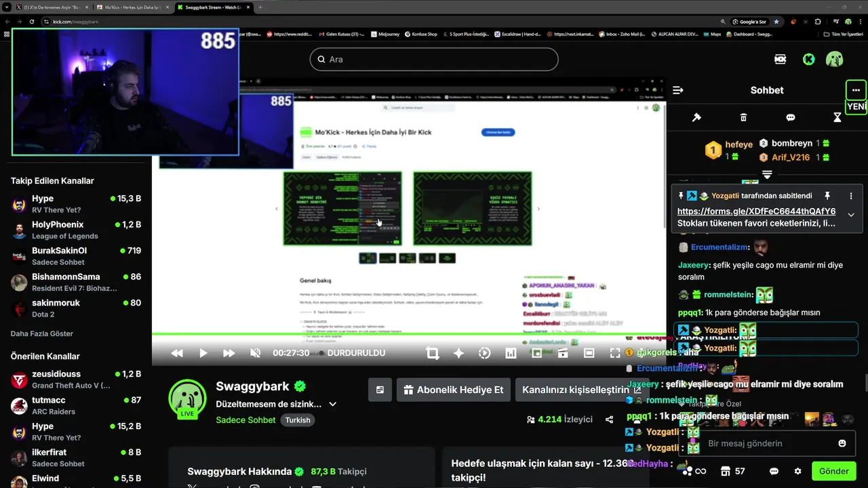Open sakinmoruk channel in sidebar
The image size is (868, 488).
76,308
